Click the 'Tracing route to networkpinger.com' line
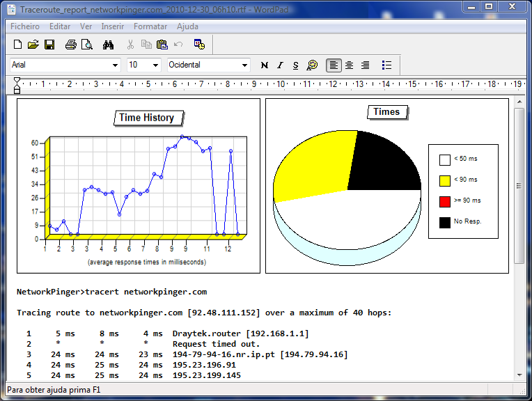 tap(204, 313)
